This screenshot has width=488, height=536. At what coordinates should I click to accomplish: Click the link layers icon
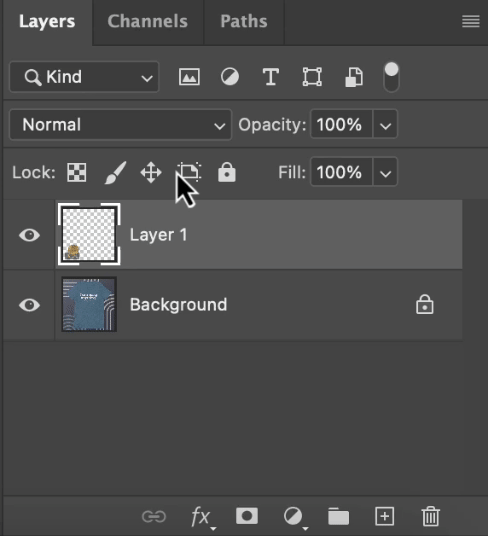click(x=154, y=516)
